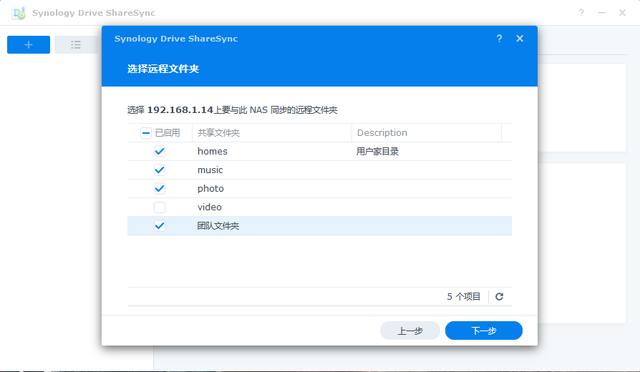
Task: Click the blue plus add-task button
Action: pyautogui.click(x=29, y=45)
